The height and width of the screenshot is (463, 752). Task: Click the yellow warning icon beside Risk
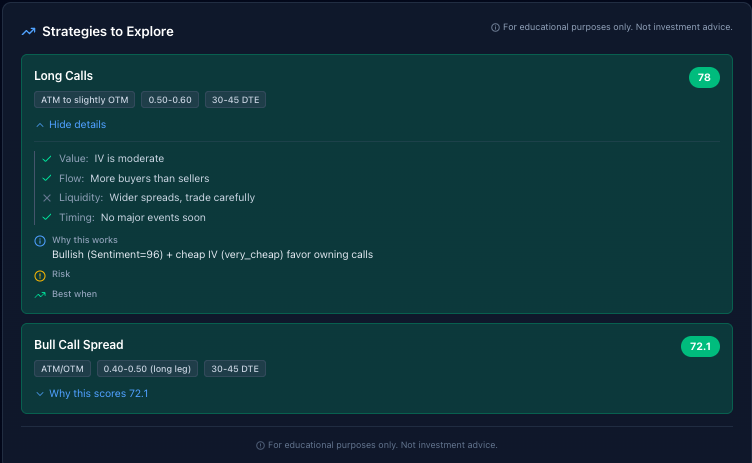point(40,275)
